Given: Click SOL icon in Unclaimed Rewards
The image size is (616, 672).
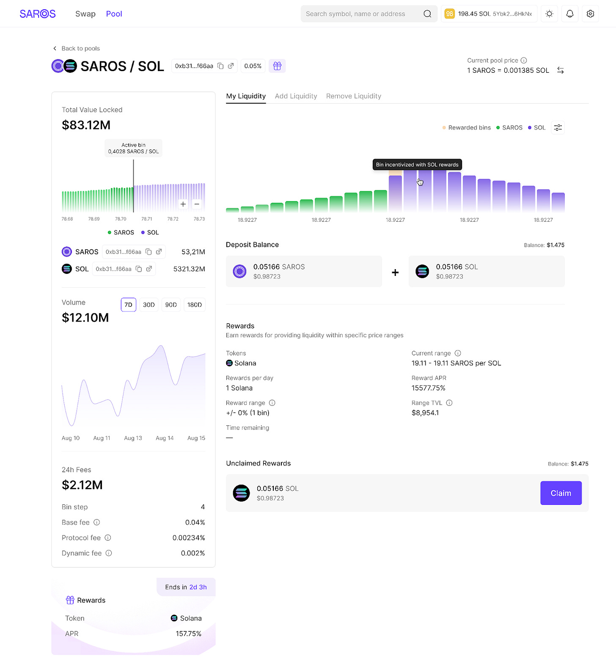Looking at the screenshot, I should (x=242, y=493).
